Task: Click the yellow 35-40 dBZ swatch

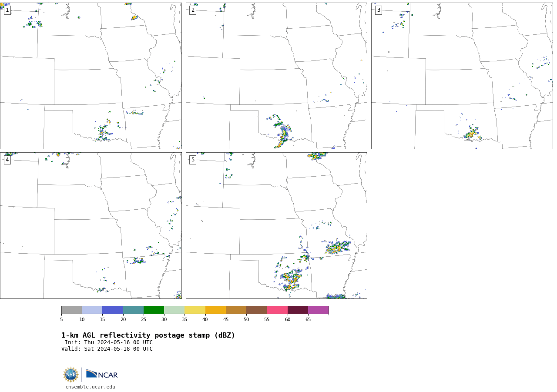Action: click(x=195, y=310)
